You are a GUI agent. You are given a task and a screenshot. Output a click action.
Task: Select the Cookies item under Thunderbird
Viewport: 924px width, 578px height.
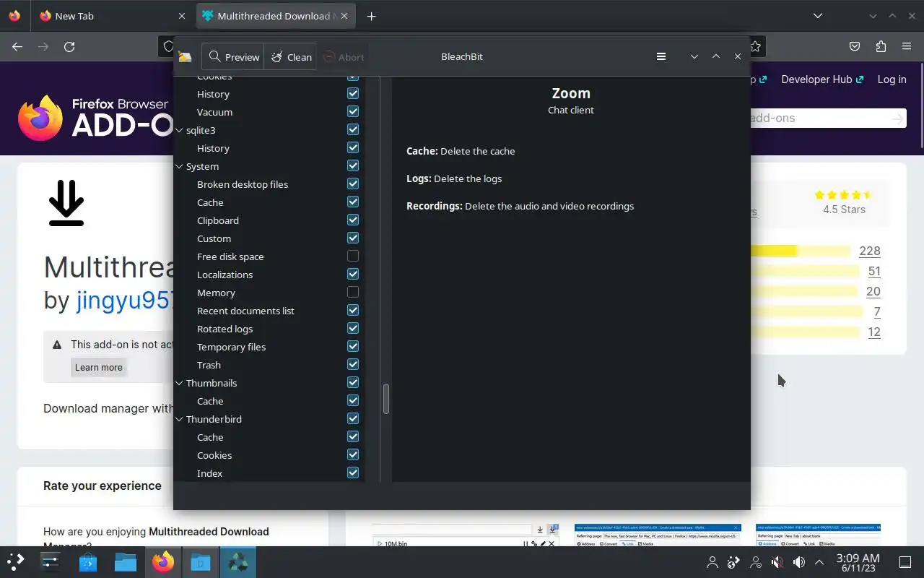point(214,455)
